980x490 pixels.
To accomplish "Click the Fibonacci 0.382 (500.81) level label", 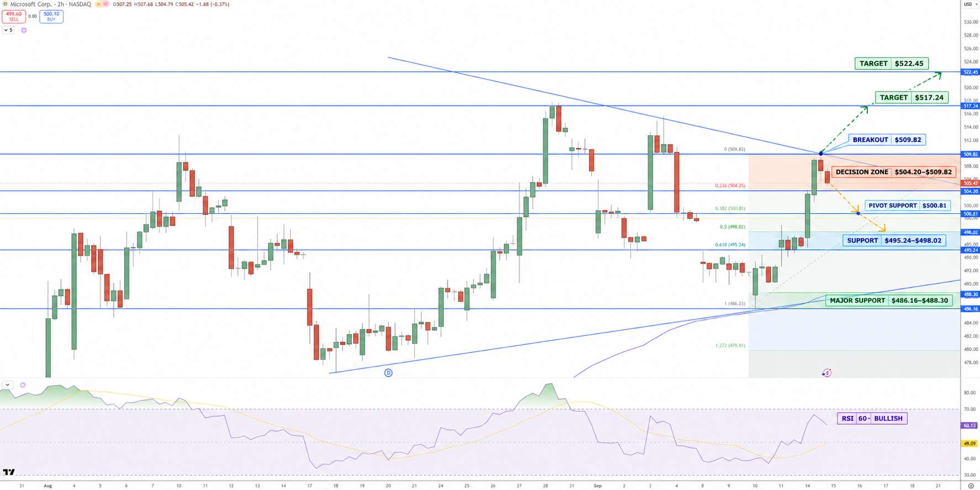I will coord(730,208).
